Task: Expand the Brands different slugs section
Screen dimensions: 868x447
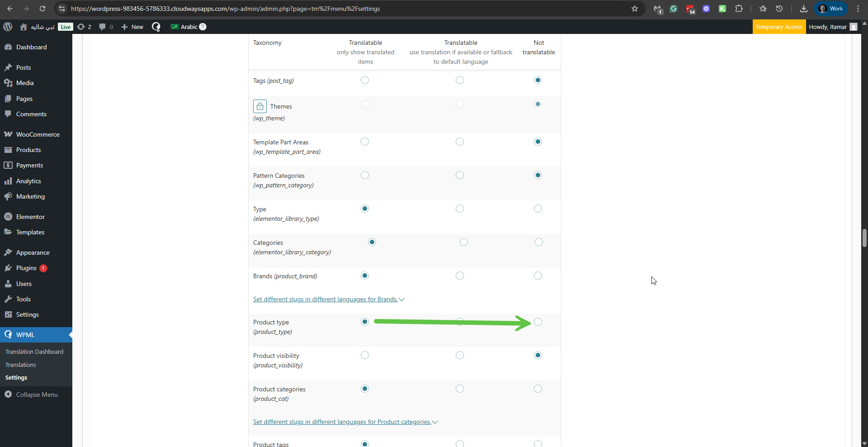Action: pos(328,299)
